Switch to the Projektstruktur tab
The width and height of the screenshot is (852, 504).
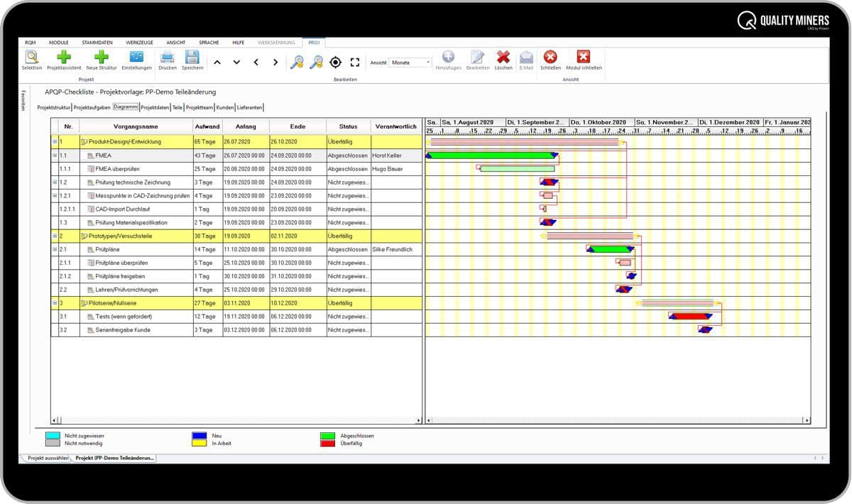(54, 107)
